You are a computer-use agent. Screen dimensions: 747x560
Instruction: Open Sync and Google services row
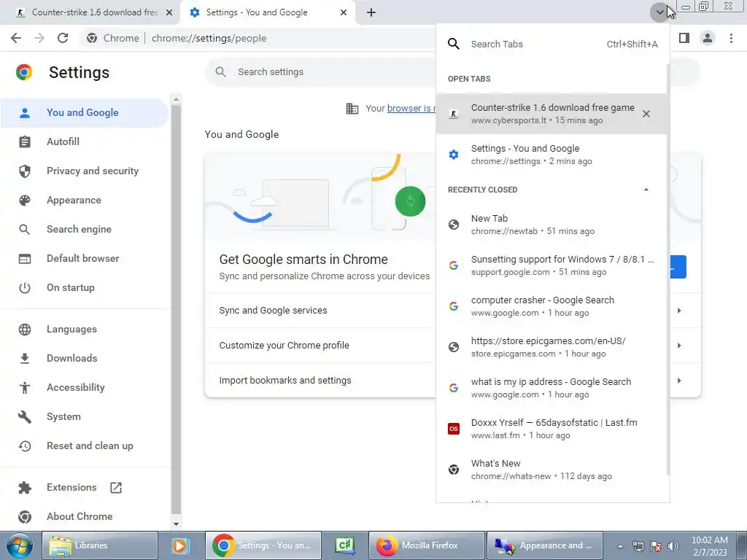[x=320, y=311]
